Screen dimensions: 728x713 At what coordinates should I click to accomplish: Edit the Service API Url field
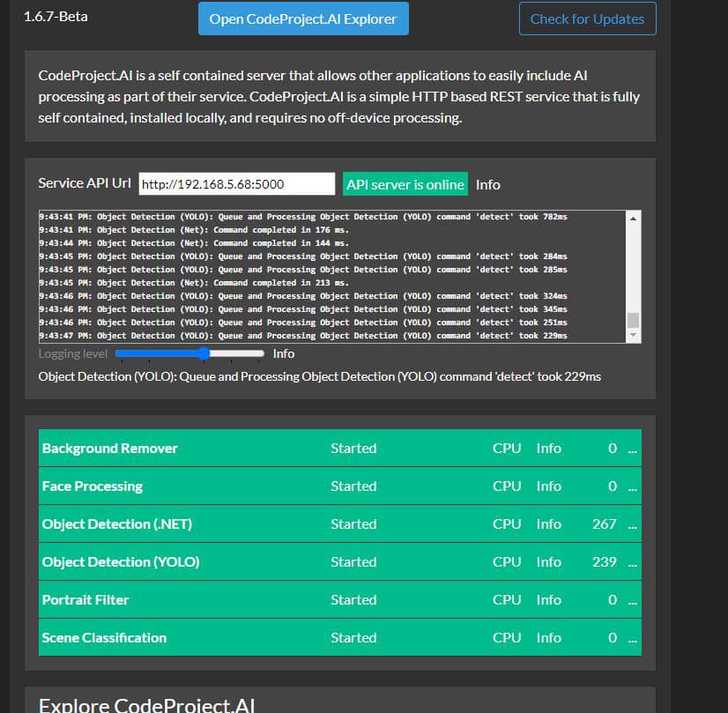coord(237,184)
